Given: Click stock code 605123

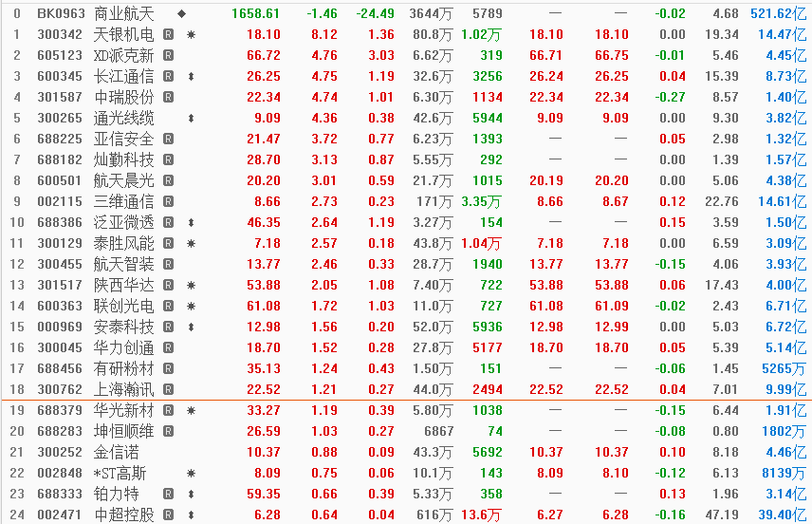Looking at the screenshot, I should (60, 55).
